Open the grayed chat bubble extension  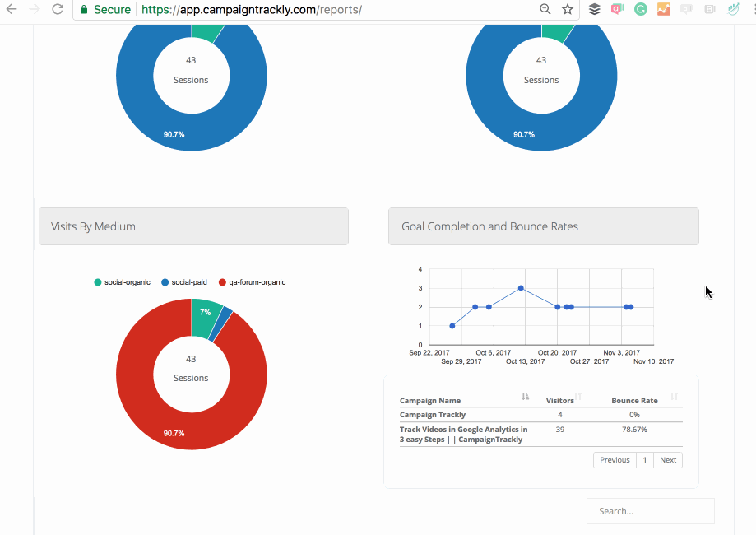[x=686, y=9]
